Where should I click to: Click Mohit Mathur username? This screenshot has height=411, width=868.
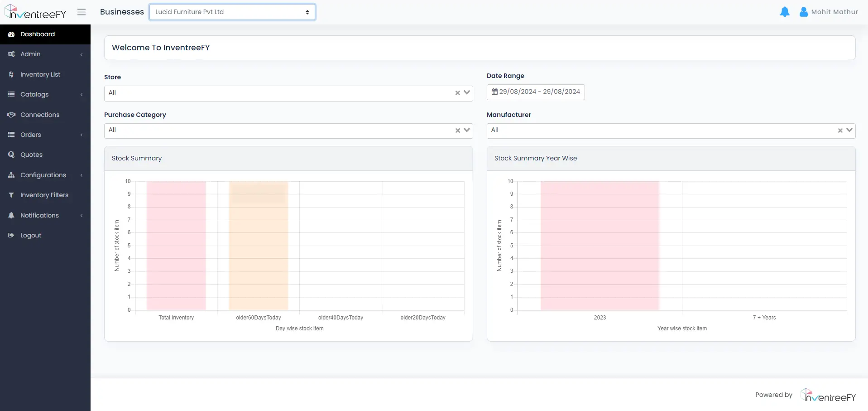point(834,12)
